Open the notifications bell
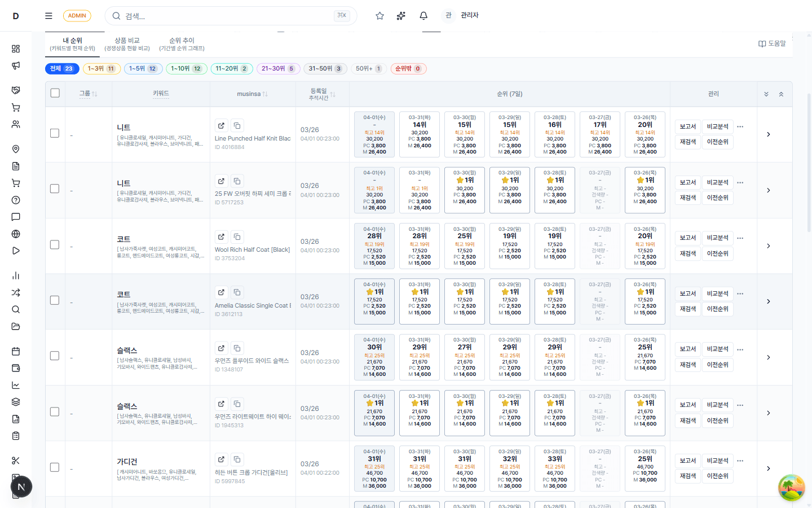This screenshot has width=812, height=508. [x=423, y=16]
